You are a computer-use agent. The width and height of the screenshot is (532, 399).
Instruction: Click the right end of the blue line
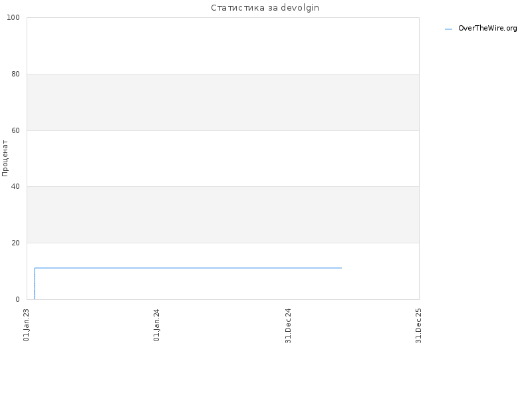point(341,268)
